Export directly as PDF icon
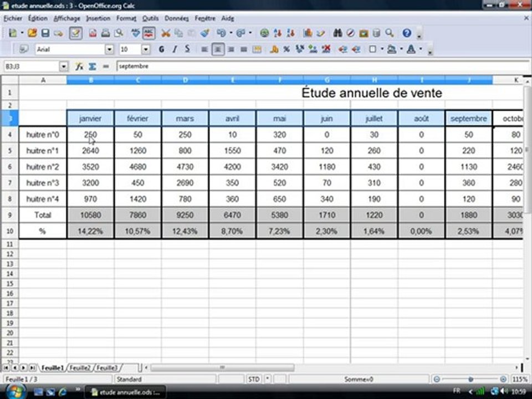Image resolution: width=532 pixels, height=399 pixels. 93,33
